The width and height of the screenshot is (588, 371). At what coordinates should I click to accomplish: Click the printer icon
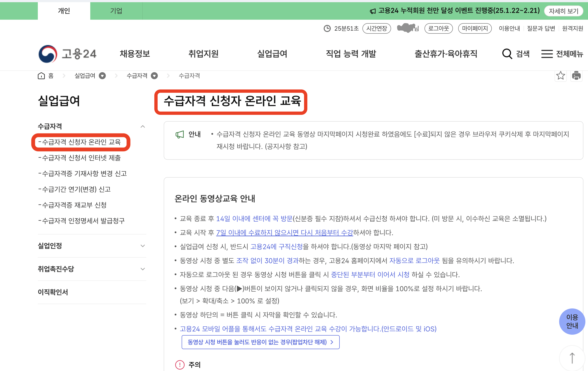point(576,75)
